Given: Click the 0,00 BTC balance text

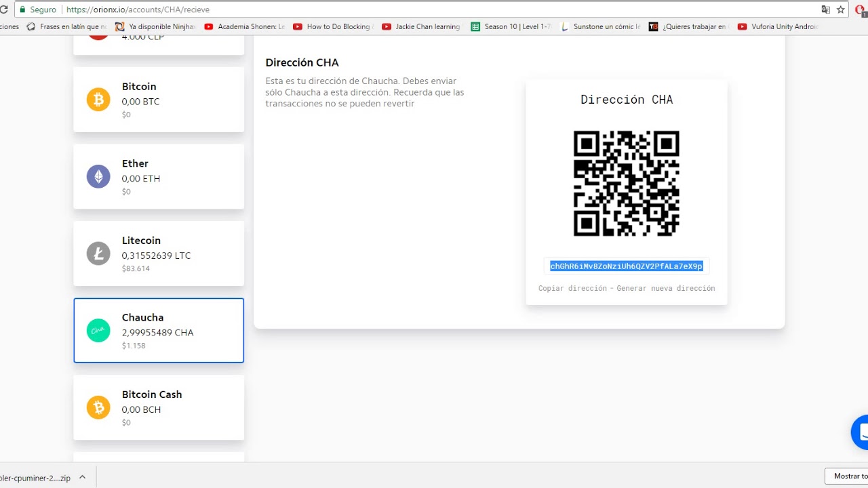Looking at the screenshot, I should [x=141, y=102].
